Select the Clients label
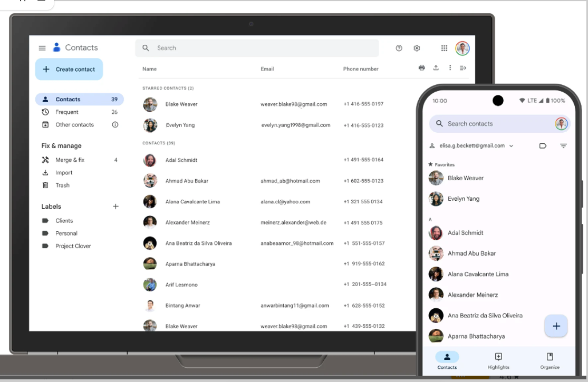This screenshot has width=588, height=382. click(80, 221)
